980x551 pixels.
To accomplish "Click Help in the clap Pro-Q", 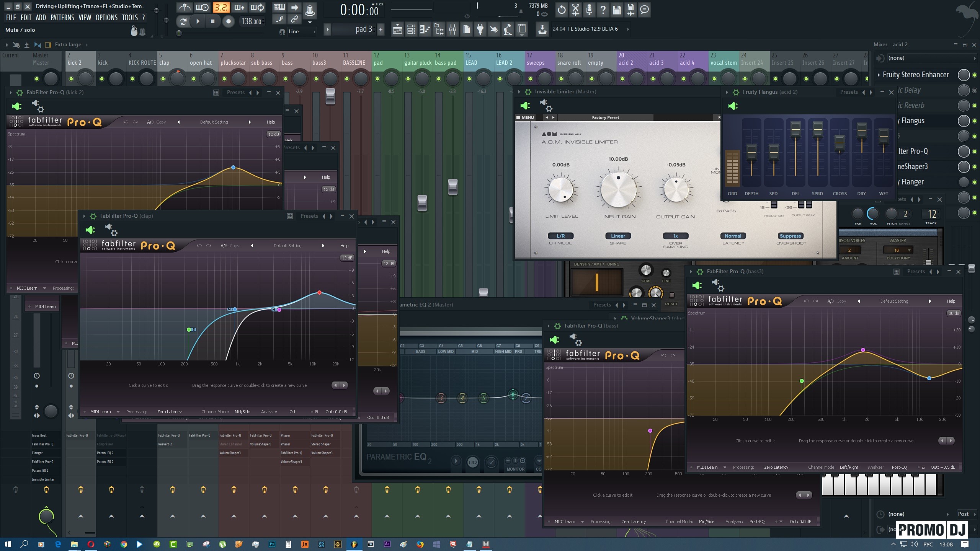I will [344, 246].
